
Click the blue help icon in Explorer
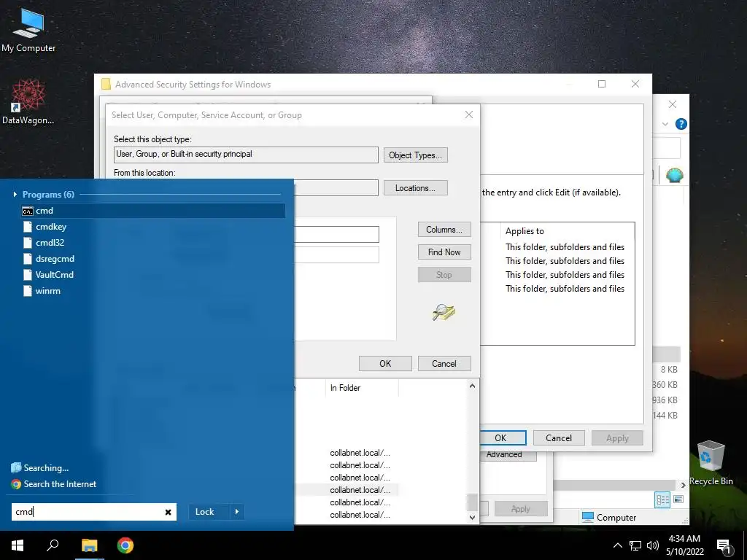[681, 124]
